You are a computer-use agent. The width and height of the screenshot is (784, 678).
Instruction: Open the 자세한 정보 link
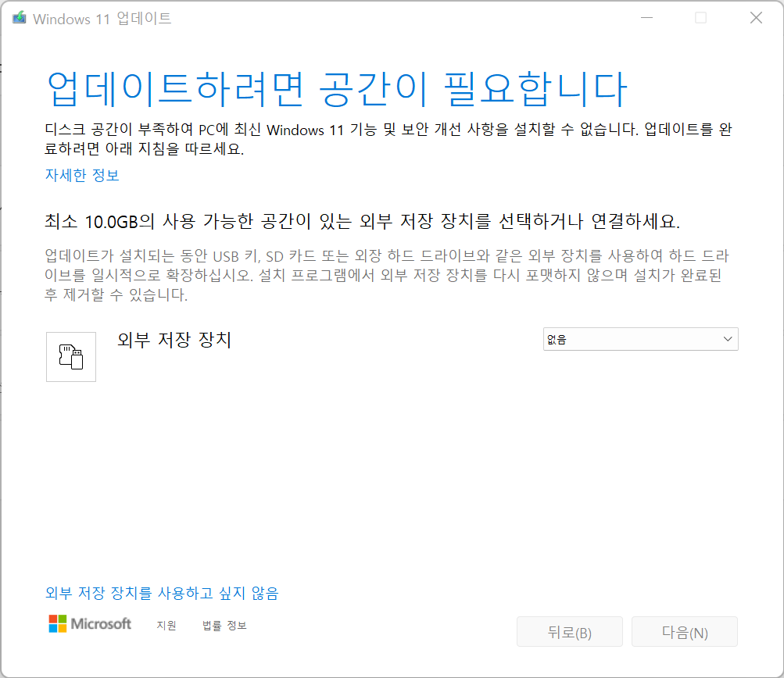pos(82,175)
